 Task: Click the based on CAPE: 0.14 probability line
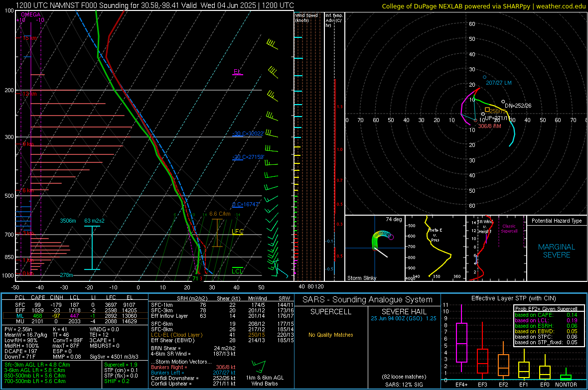[546, 315]
